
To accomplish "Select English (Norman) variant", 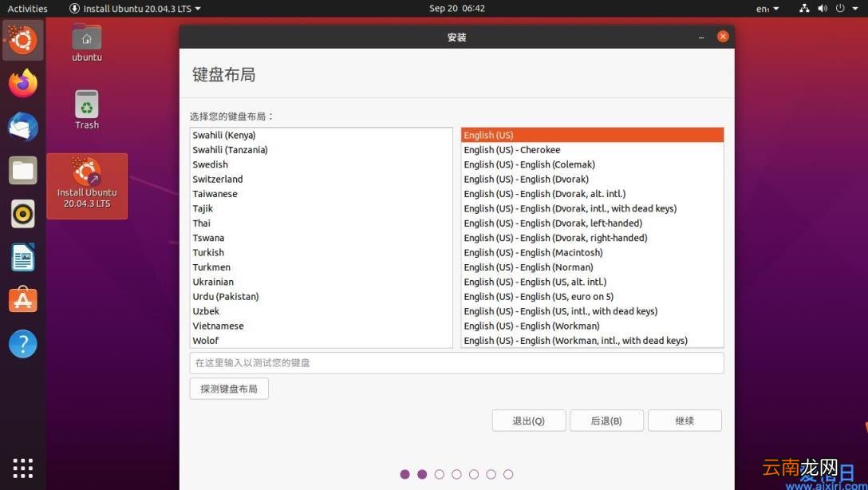I will 592,267.
